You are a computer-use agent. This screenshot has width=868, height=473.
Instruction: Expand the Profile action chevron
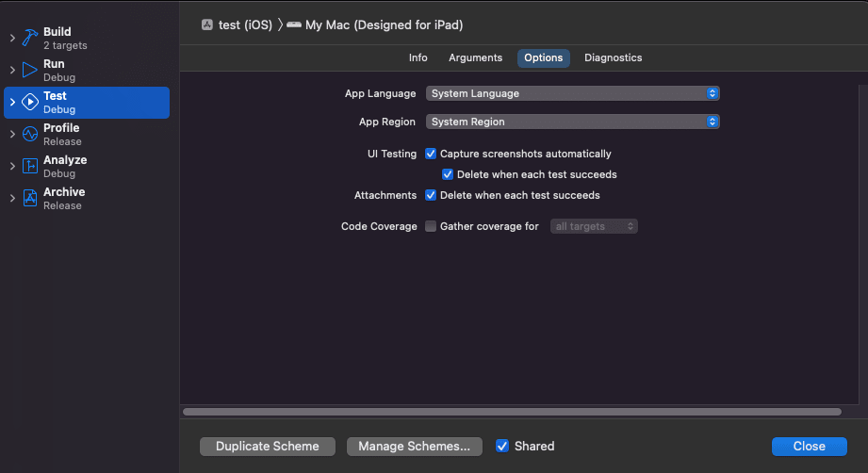(x=12, y=134)
